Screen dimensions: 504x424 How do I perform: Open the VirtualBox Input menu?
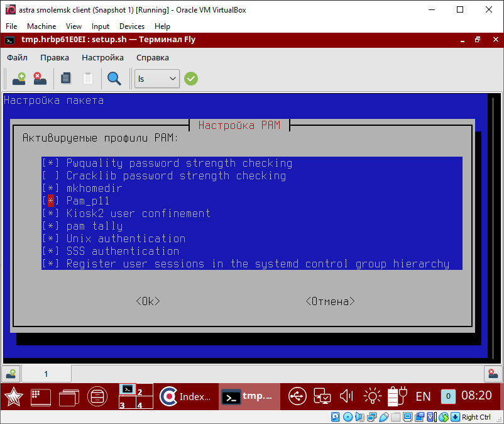[101, 26]
